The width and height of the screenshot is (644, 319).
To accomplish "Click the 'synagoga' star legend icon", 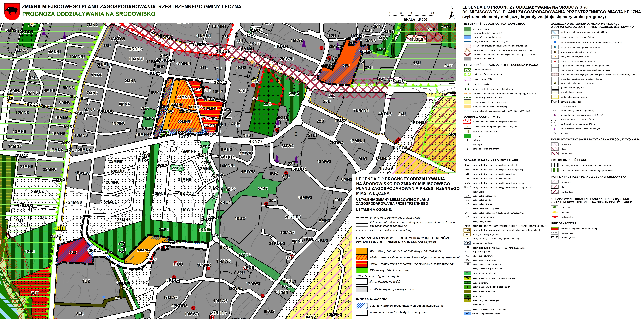I will click(467, 145).
